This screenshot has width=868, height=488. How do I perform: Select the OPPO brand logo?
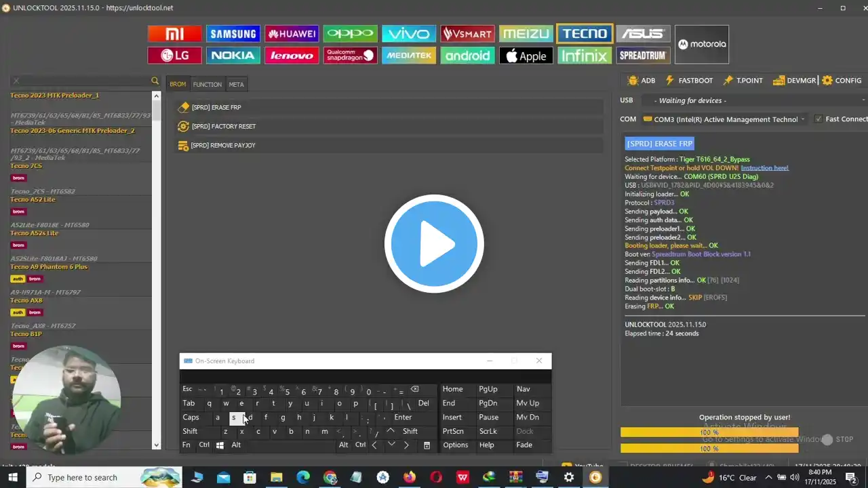(350, 34)
